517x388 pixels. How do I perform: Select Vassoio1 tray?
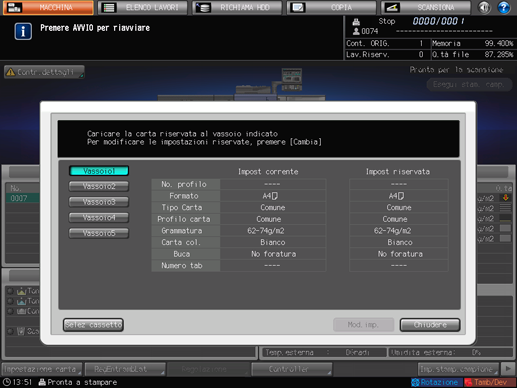pyautogui.click(x=99, y=171)
